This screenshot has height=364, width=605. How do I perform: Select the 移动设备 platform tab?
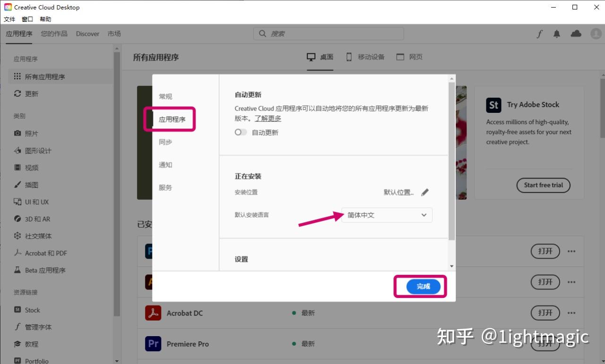365,57
